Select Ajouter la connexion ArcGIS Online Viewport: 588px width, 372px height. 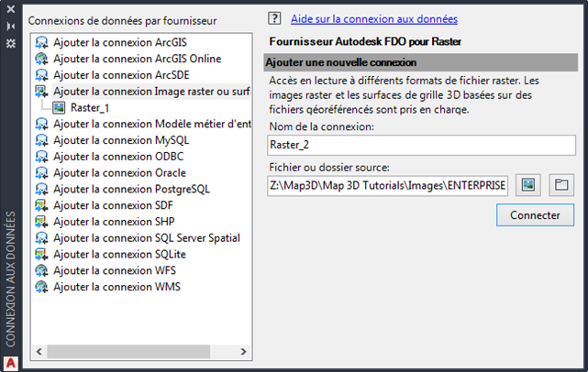(x=124, y=59)
